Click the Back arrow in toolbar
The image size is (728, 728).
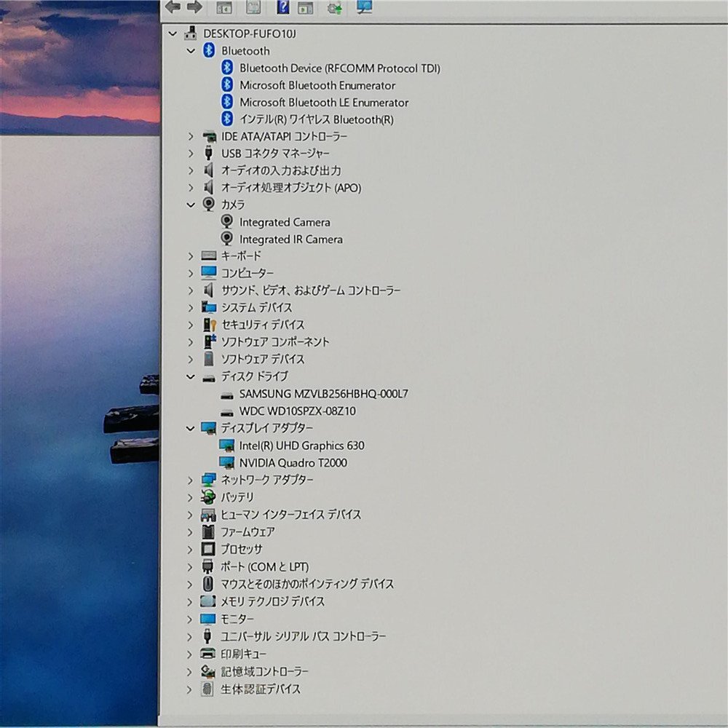pyautogui.click(x=173, y=7)
